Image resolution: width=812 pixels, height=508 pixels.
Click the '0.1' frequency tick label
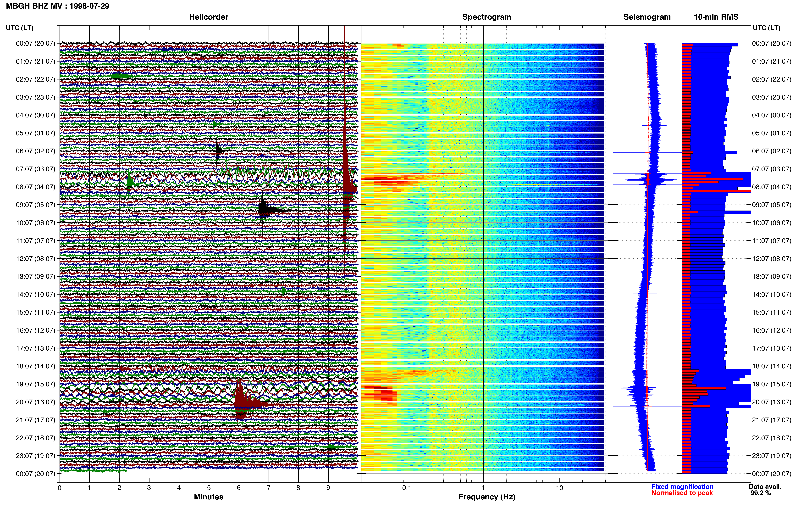pos(407,488)
